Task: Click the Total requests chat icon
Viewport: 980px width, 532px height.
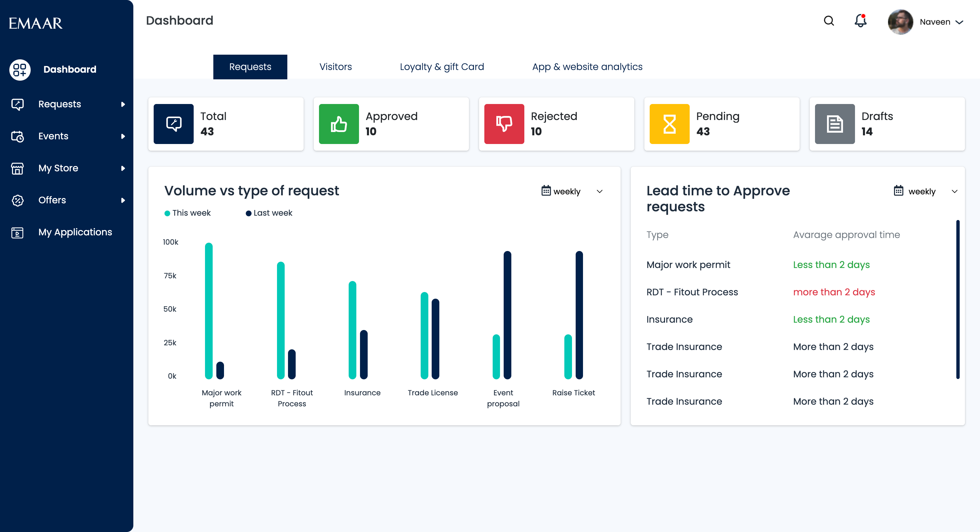Action: [173, 124]
